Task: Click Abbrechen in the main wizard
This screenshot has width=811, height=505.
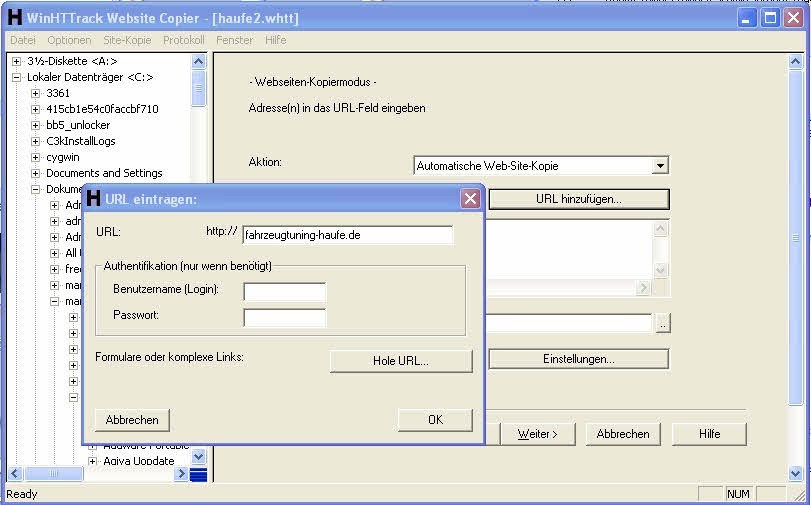Action: [x=623, y=434]
